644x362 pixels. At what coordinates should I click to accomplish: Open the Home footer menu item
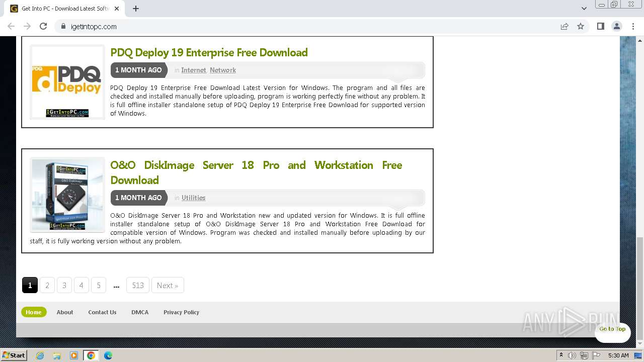pyautogui.click(x=34, y=312)
